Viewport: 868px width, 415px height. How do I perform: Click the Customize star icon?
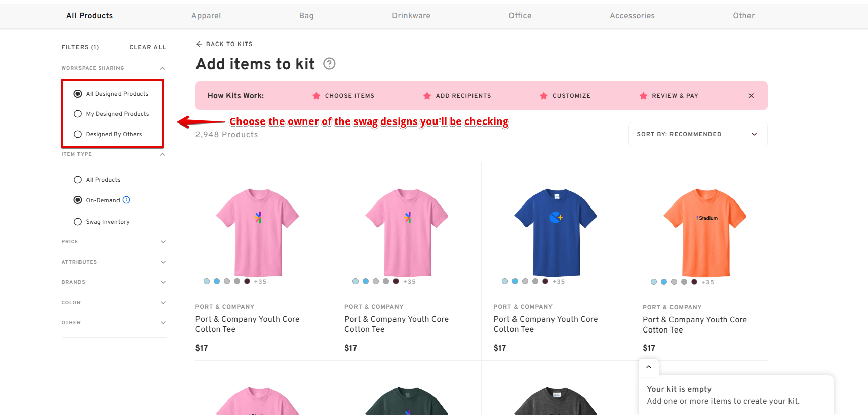coord(544,96)
